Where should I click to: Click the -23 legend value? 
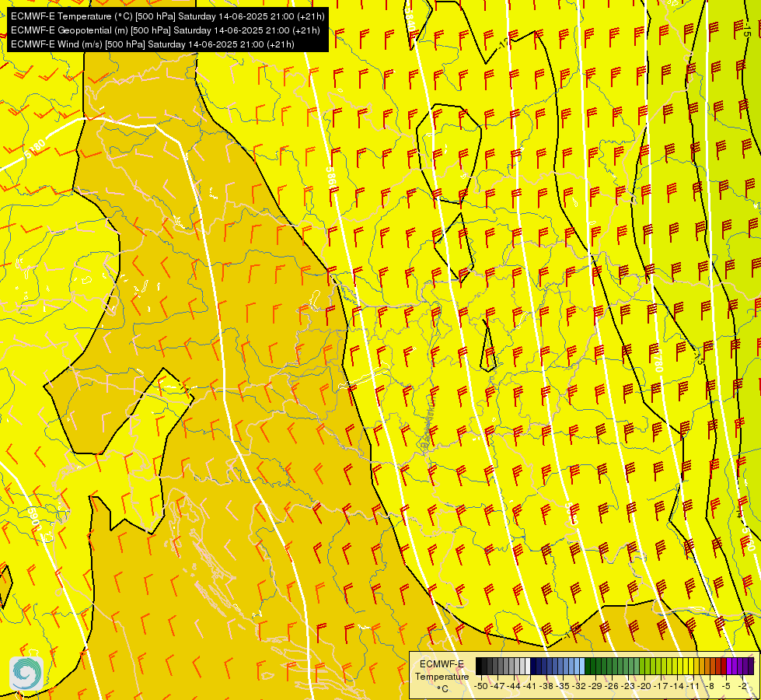628,686
